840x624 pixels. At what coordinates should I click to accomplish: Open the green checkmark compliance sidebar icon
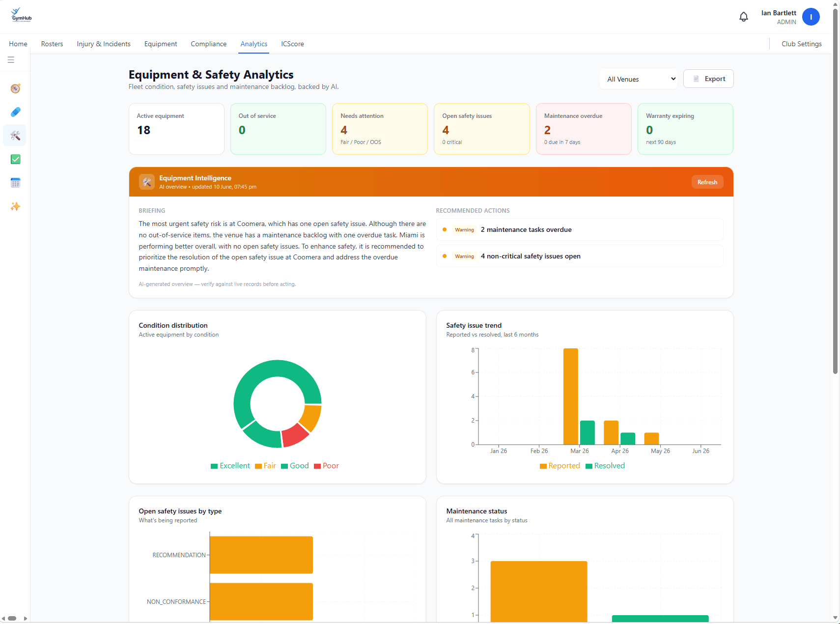15,159
